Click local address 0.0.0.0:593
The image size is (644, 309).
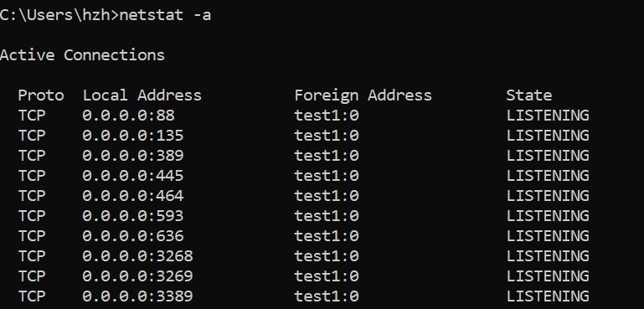pyautogui.click(x=133, y=216)
